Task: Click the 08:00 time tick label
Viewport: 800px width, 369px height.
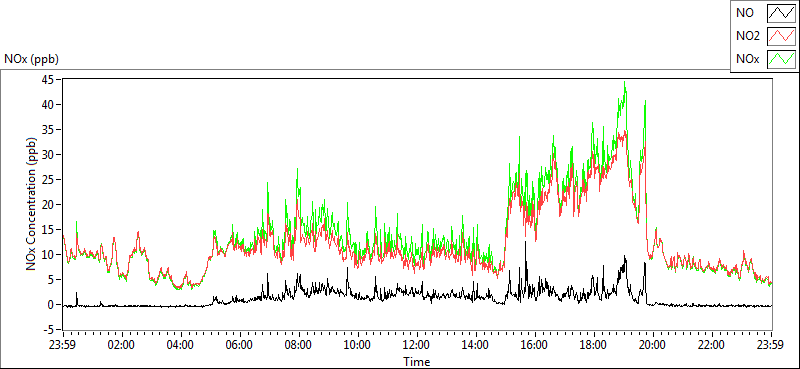Action: pyautogui.click(x=298, y=345)
